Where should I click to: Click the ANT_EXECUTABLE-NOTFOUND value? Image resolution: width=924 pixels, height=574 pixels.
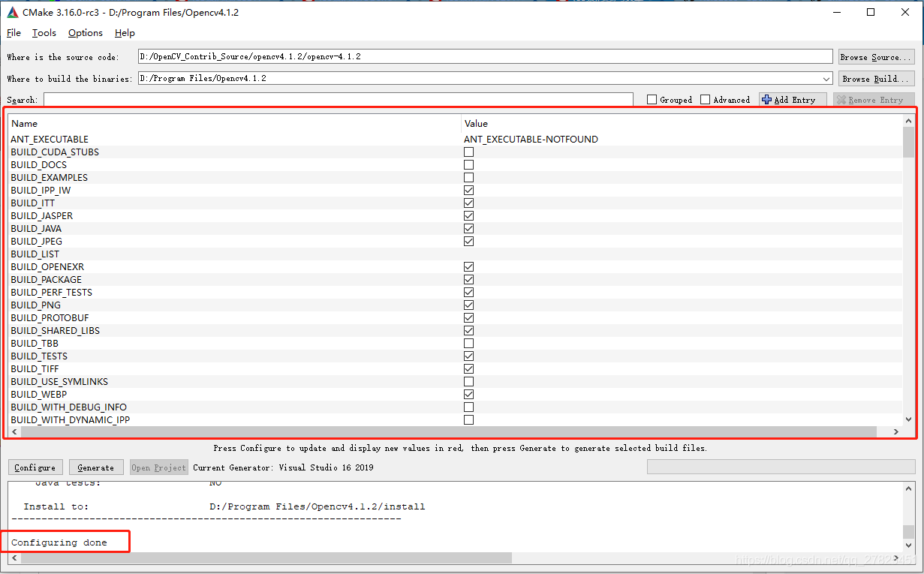[531, 140]
